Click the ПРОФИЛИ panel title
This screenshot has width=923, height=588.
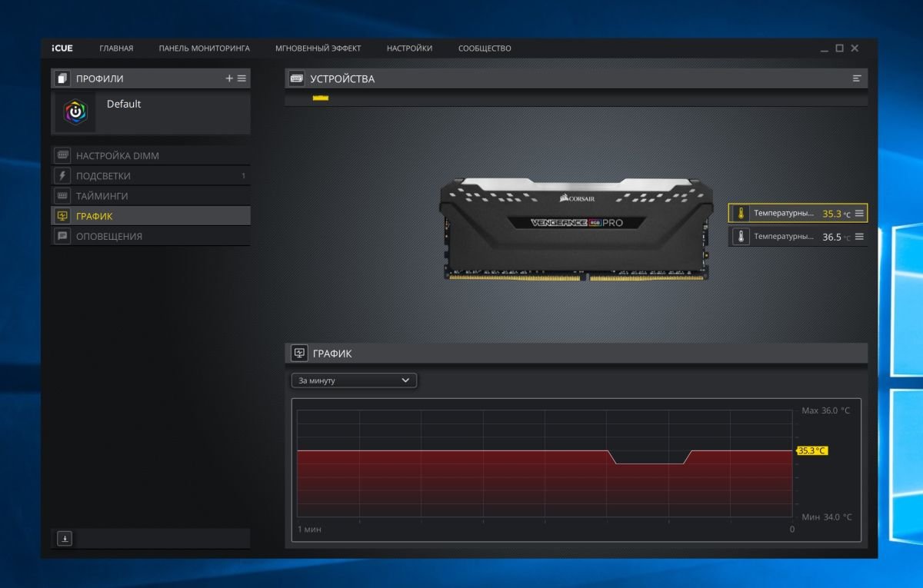[x=99, y=78]
